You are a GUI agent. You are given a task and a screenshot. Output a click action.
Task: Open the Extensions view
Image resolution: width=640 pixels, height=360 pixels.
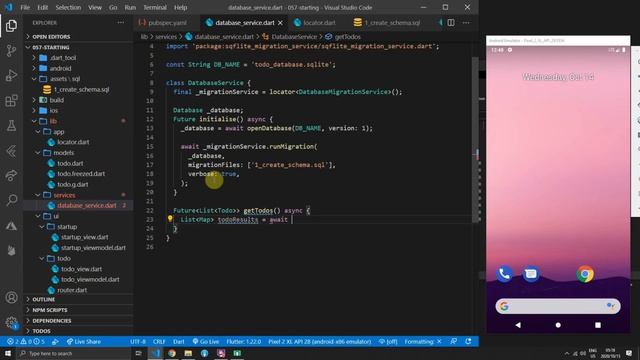point(11,100)
